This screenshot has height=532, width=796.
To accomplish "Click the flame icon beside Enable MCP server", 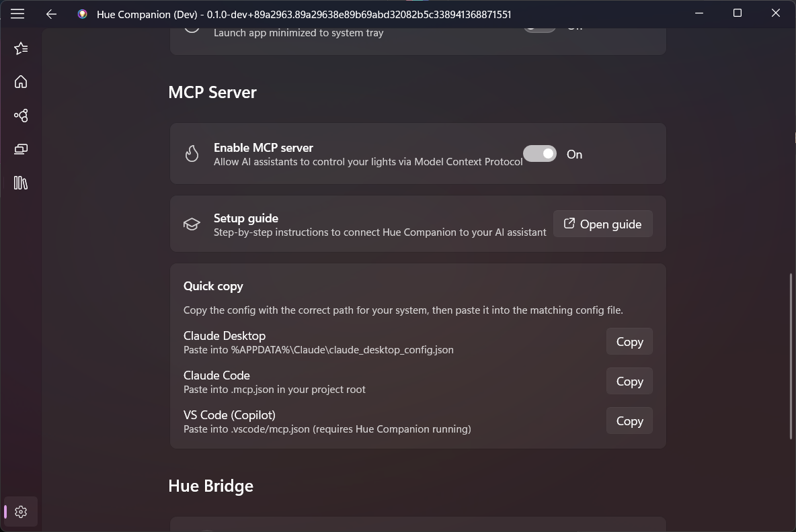I will click(192, 154).
